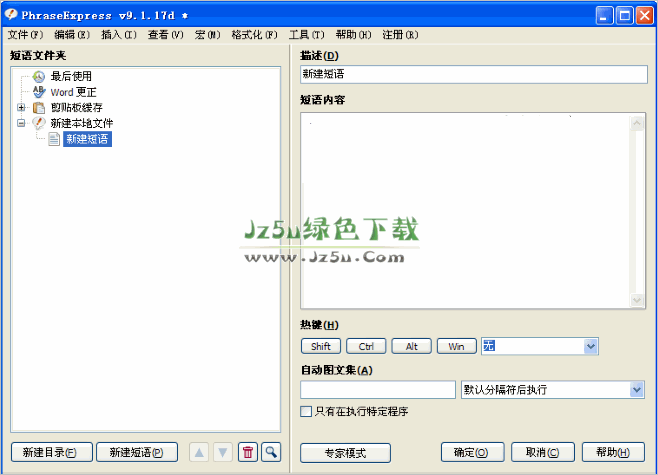Image resolution: width=658 pixels, height=475 pixels.
Task: Switch to 专家模式 button
Action: (345, 453)
